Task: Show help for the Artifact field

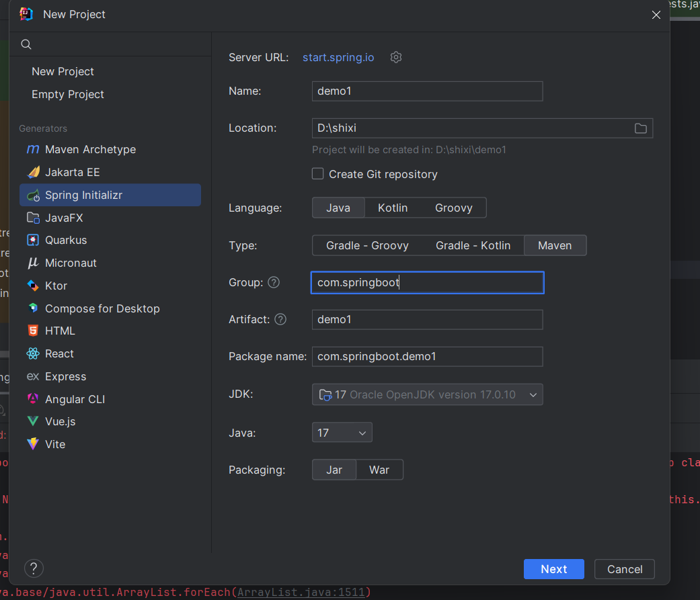Action: [x=280, y=319]
